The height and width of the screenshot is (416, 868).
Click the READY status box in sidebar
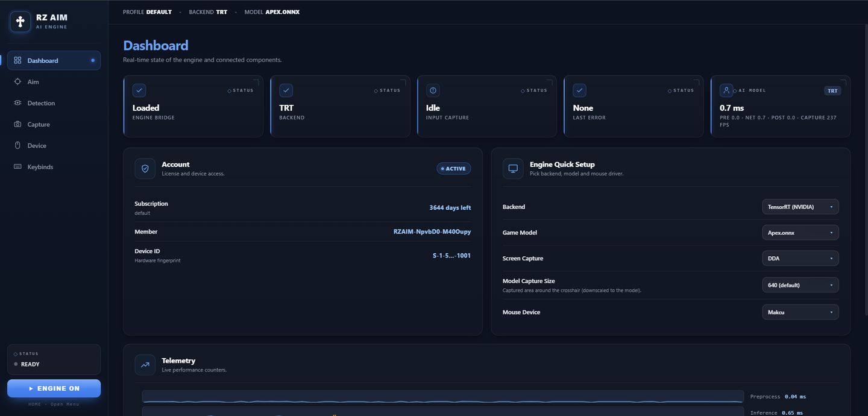coord(54,359)
